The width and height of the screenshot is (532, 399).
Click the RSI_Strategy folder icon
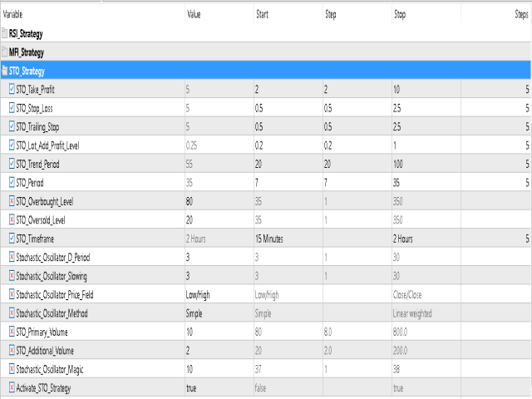pyautogui.click(x=4, y=33)
